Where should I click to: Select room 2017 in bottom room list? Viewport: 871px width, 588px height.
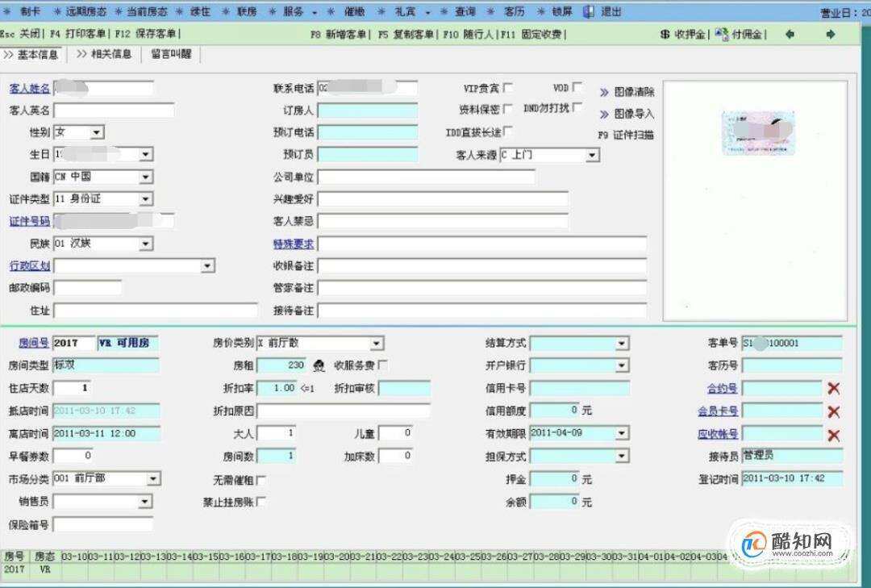point(16,569)
